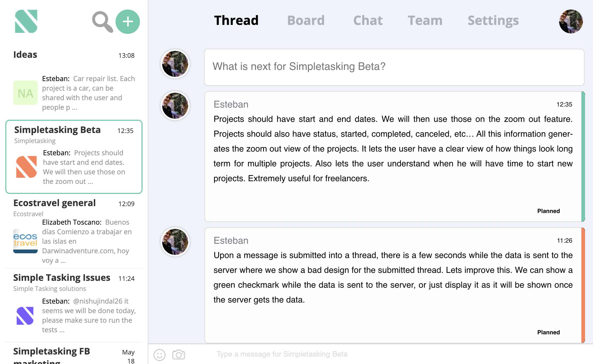The width and height of the screenshot is (593, 364).
Task: Click the 12:09 time on Ecostravel general
Action: coord(126,204)
